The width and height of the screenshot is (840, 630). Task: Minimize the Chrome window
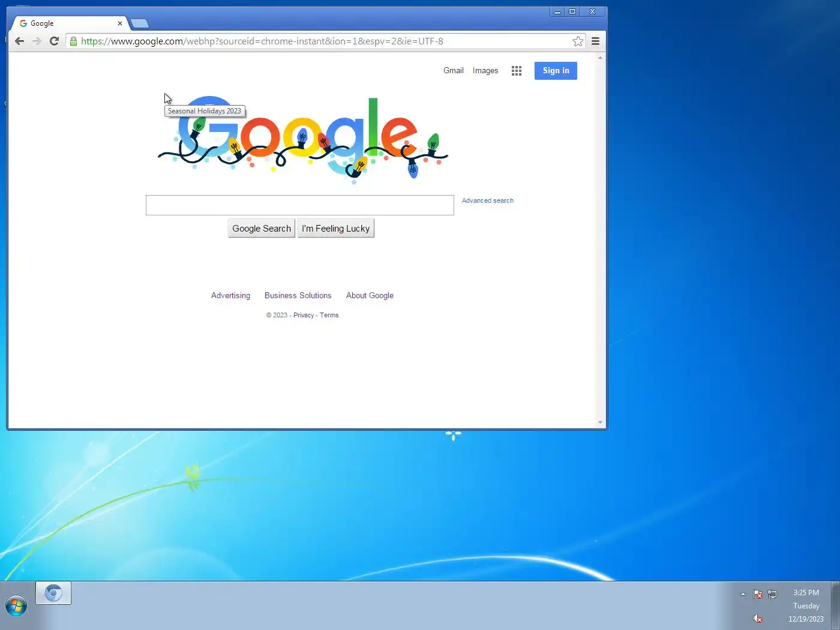pyautogui.click(x=557, y=11)
